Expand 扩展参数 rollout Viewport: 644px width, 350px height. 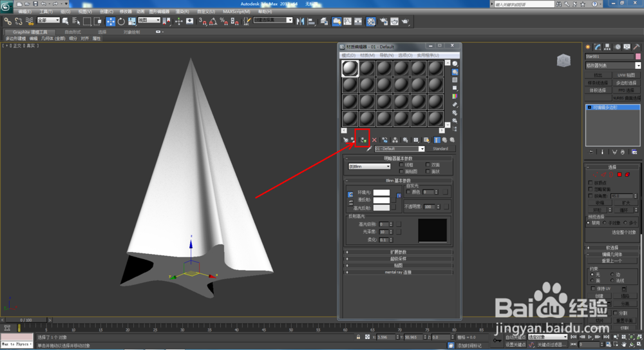(398, 252)
